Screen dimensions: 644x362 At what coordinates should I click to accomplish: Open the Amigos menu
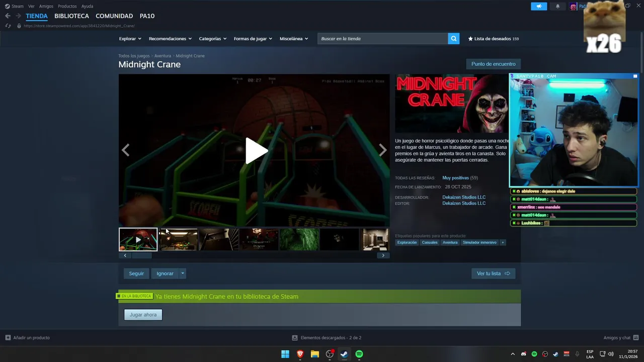[x=46, y=6]
